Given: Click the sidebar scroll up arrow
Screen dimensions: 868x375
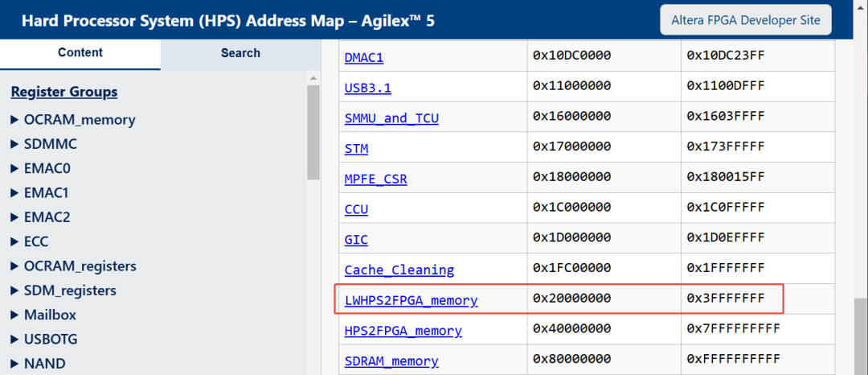Looking at the screenshot, I should [x=313, y=78].
